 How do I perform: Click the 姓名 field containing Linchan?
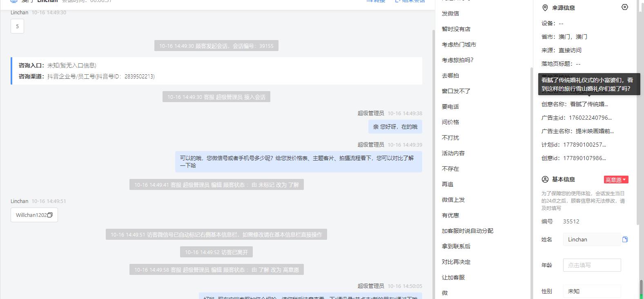pyautogui.click(x=592, y=239)
